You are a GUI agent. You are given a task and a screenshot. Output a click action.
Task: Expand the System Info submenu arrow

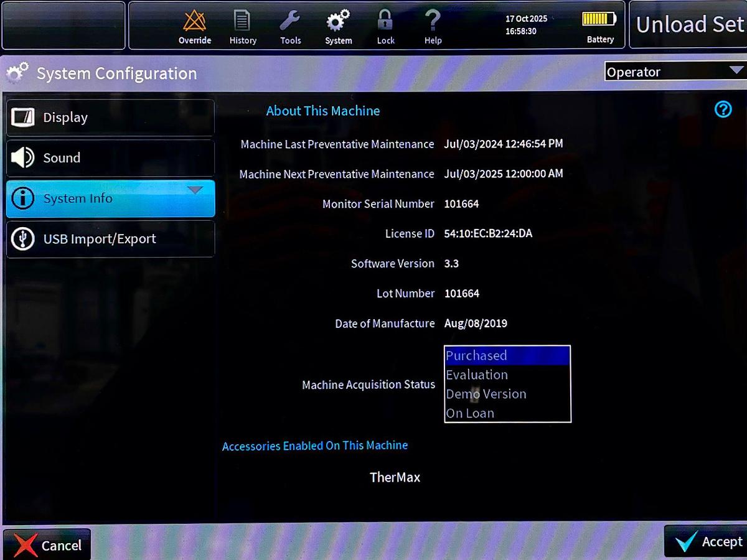[x=195, y=190]
